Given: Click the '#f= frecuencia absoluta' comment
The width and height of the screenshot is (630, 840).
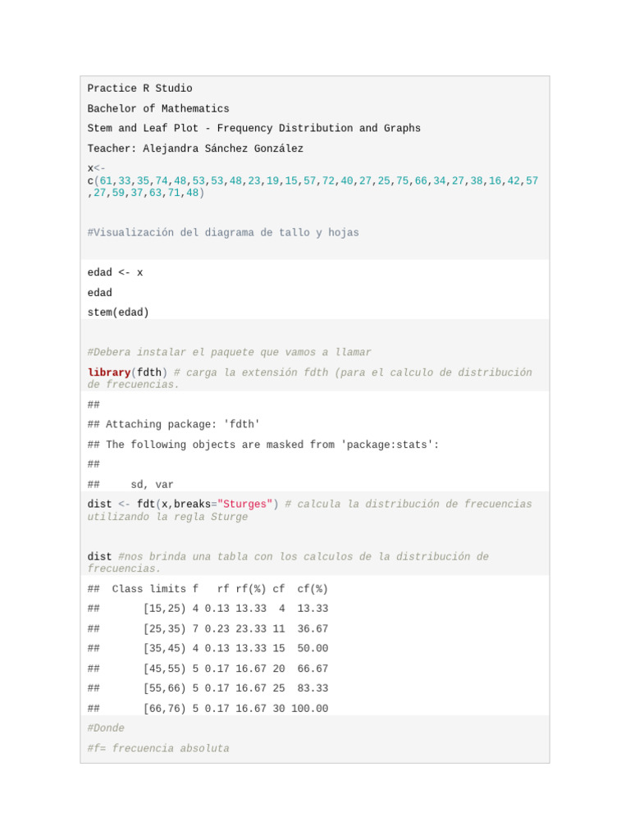Looking at the screenshot, I should (x=158, y=748).
